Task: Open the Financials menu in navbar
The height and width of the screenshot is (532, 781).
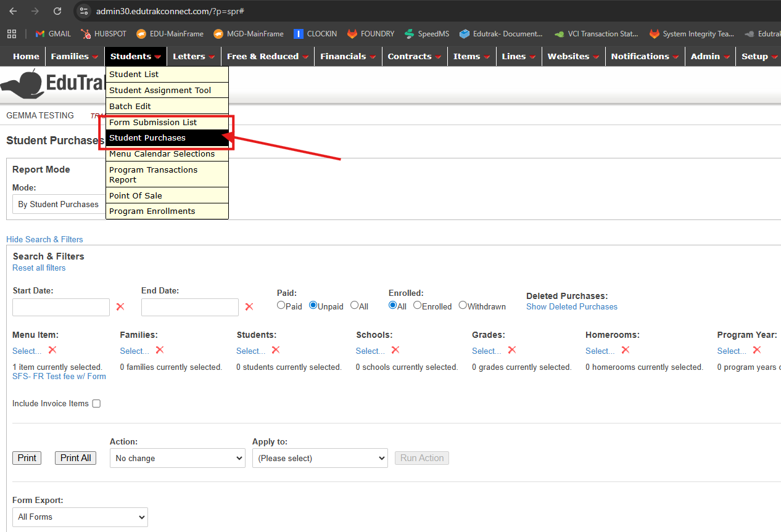Action: coord(348,56)
